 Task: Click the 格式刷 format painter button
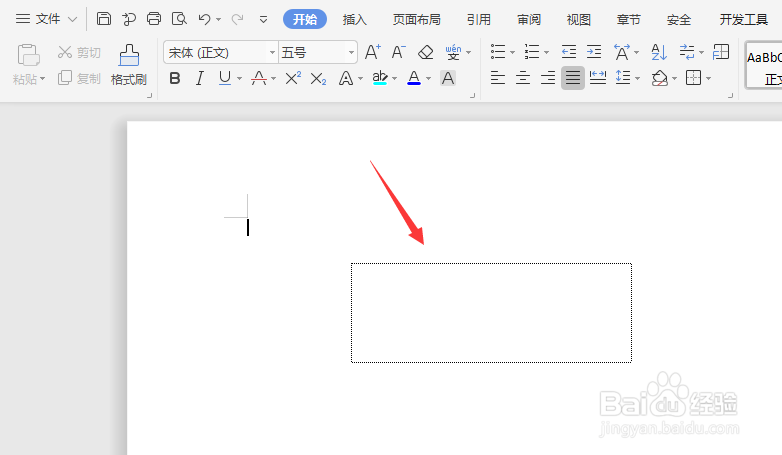(129, 64)
